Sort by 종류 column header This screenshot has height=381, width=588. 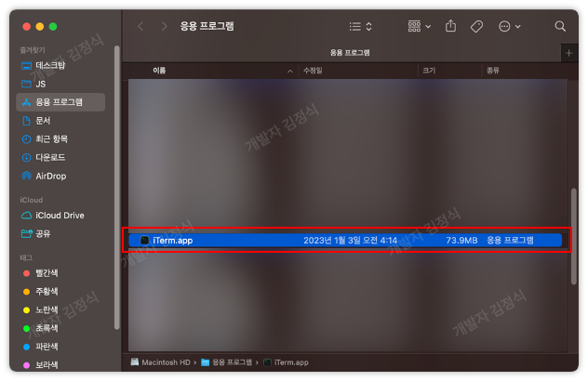[493, 71]
